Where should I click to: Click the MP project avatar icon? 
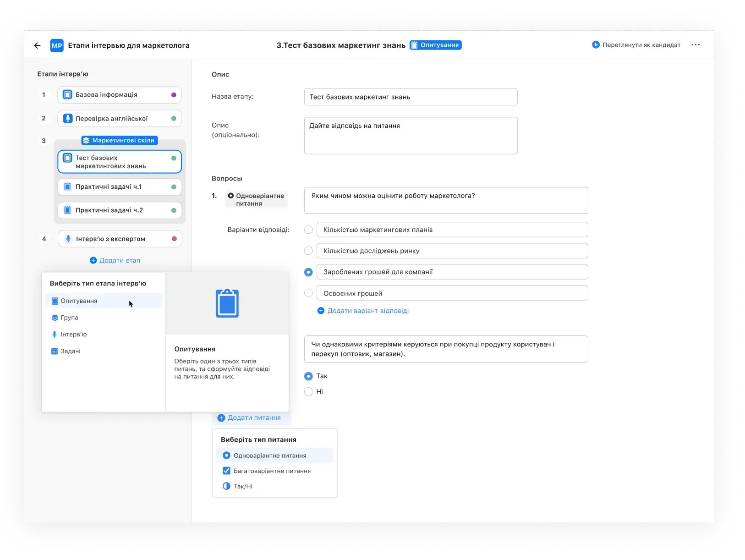pos(57,45)
